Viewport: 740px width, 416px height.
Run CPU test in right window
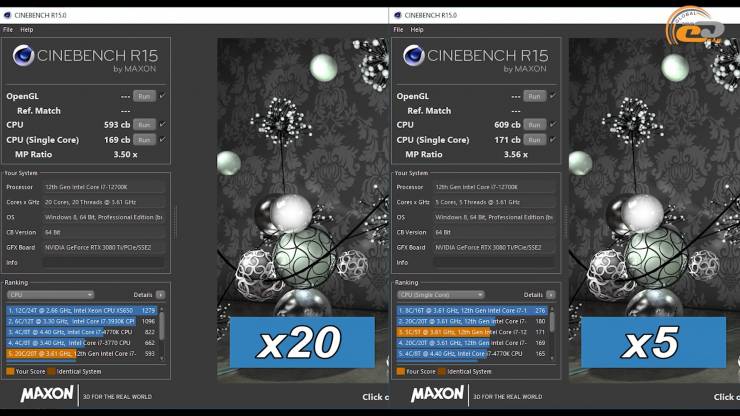pyautogui.click(x=535, y=125)
